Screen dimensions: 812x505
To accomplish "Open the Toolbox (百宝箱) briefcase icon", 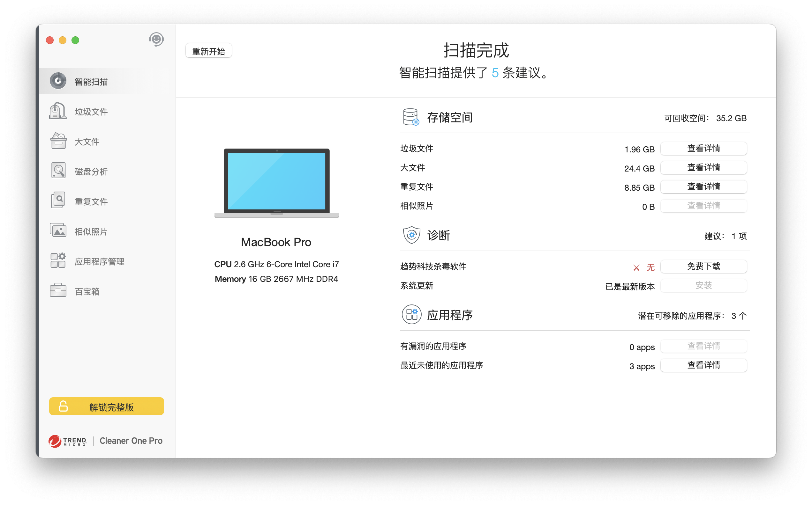I will point(58,290).
